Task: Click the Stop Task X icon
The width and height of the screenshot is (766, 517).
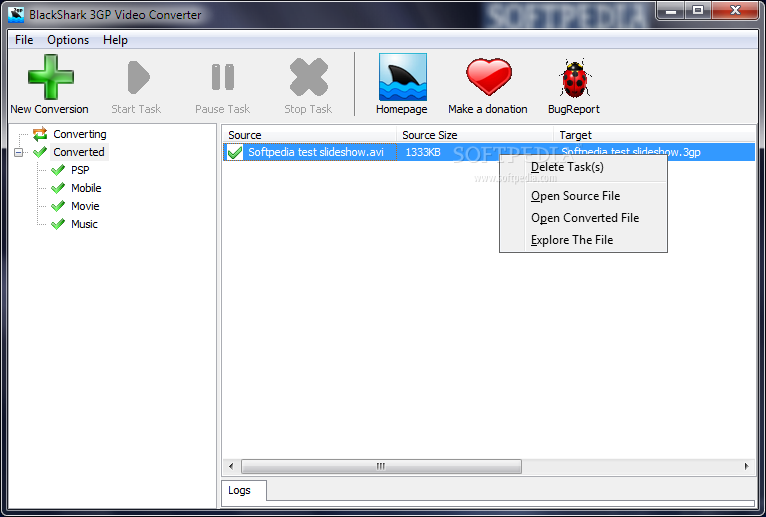Action: (x=308, y=77)
